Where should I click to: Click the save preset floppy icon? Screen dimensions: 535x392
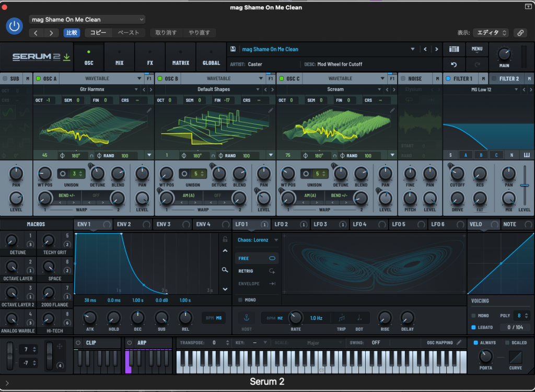[x=233, y=49]
